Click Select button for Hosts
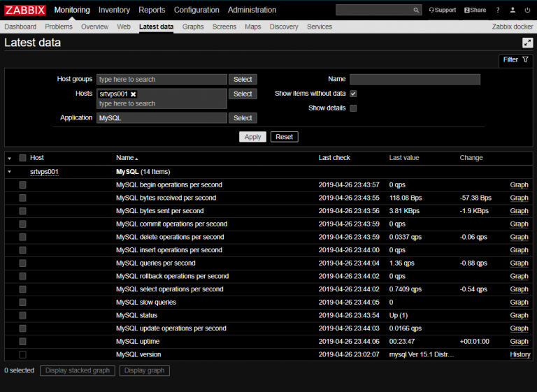Viewport: 537px width, 392px height. point(243,94)
